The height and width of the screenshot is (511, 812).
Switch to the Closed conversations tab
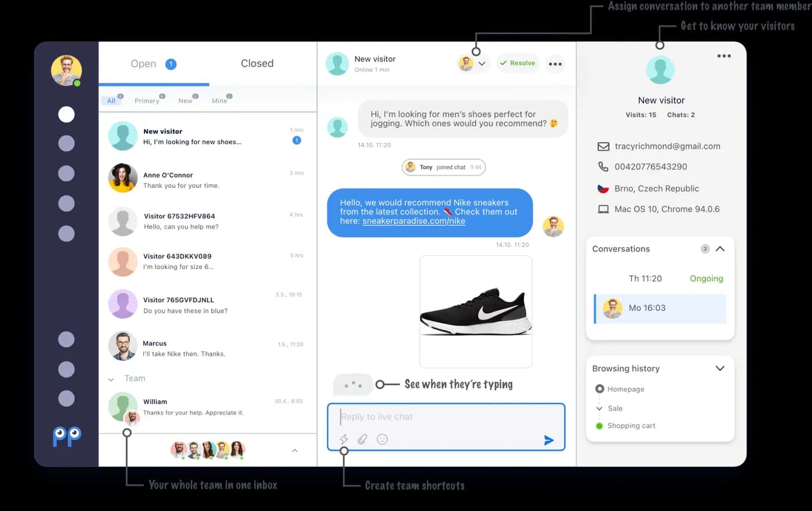[257, 63]
